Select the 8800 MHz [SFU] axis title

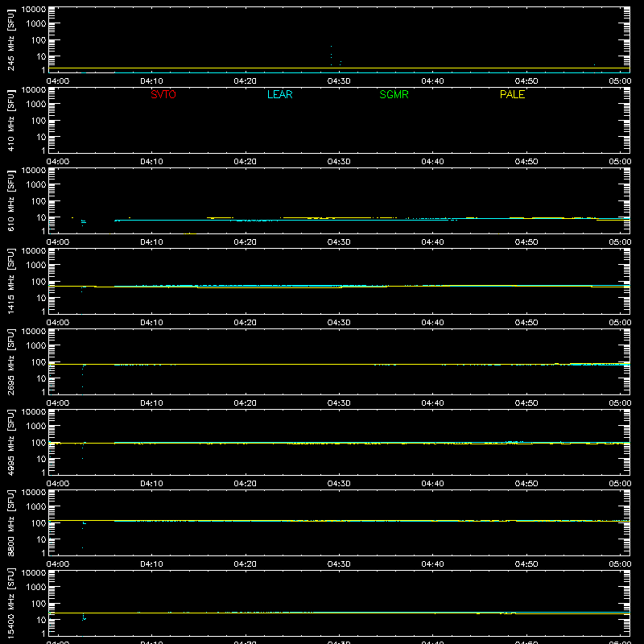coord(10,522)
